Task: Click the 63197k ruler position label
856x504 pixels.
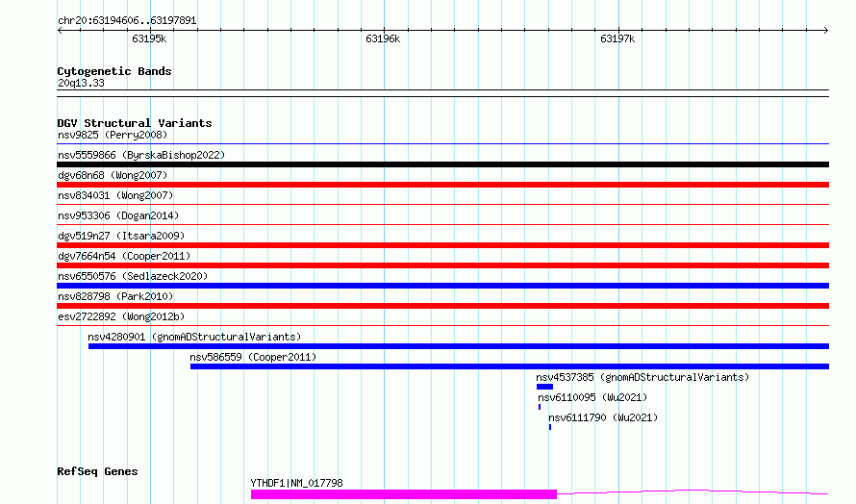Action: pyautogui.click(x=617, y=38)
